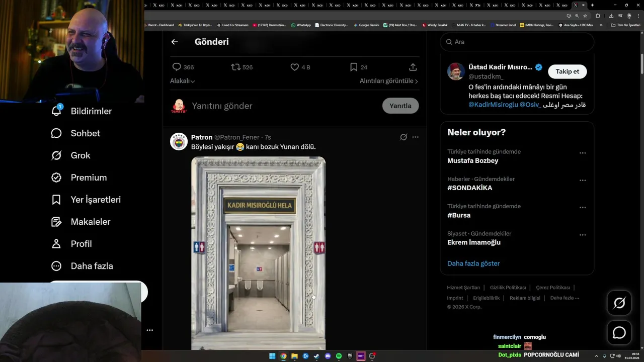Image resolution: width=644 pixels, height=362 pixels.
Task: Open Mustafa Bozbey trending topic
Action: click(472, 161)
